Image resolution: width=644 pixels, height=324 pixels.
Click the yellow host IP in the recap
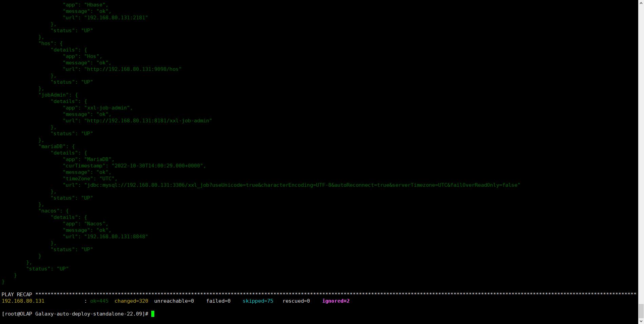coord(23,301)
